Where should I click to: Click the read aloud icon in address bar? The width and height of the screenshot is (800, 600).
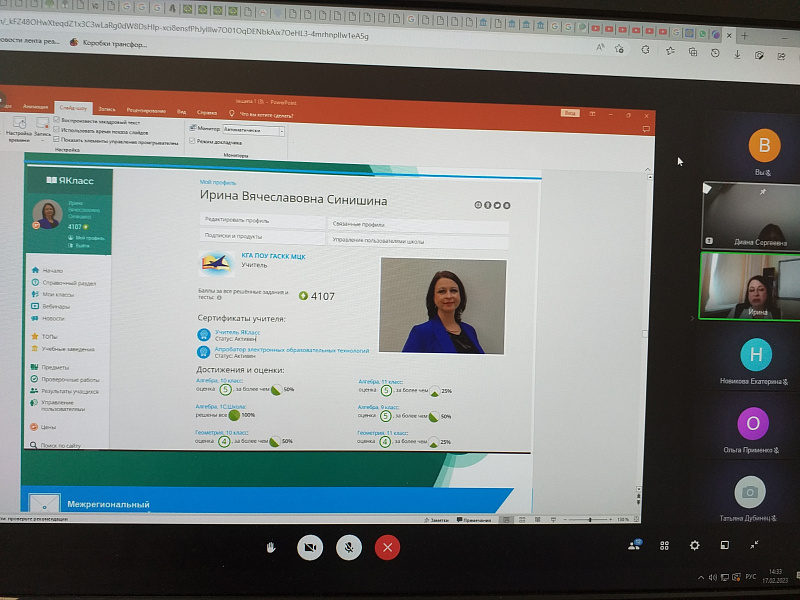pyautogui.click(x=600, y=48)
